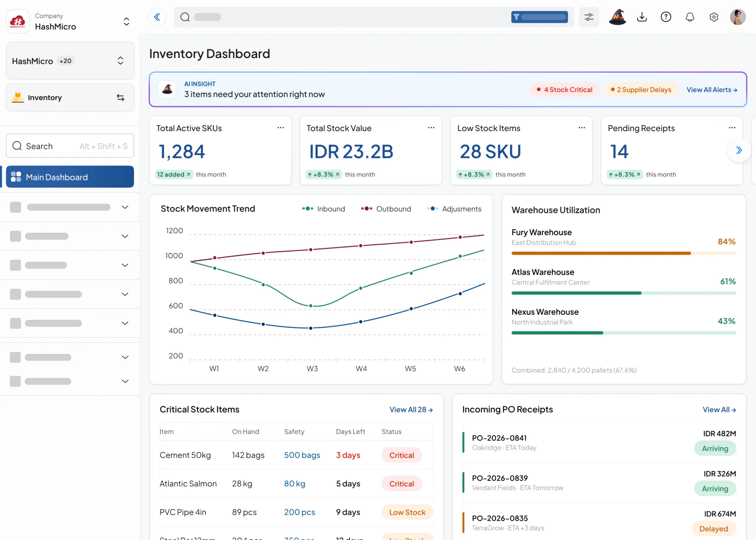Open the Inventory module selector
Image resolution: width=756 pixels, height=540 pixels.
tap(70, 97)
